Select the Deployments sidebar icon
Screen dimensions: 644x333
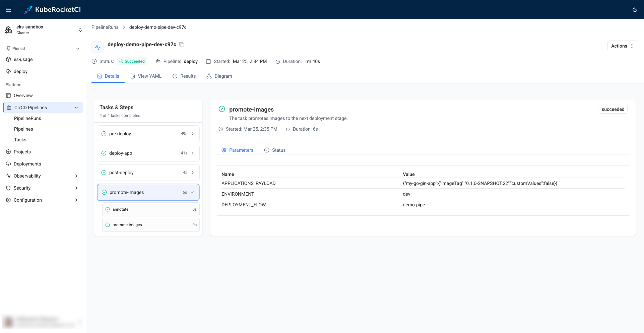8,163
